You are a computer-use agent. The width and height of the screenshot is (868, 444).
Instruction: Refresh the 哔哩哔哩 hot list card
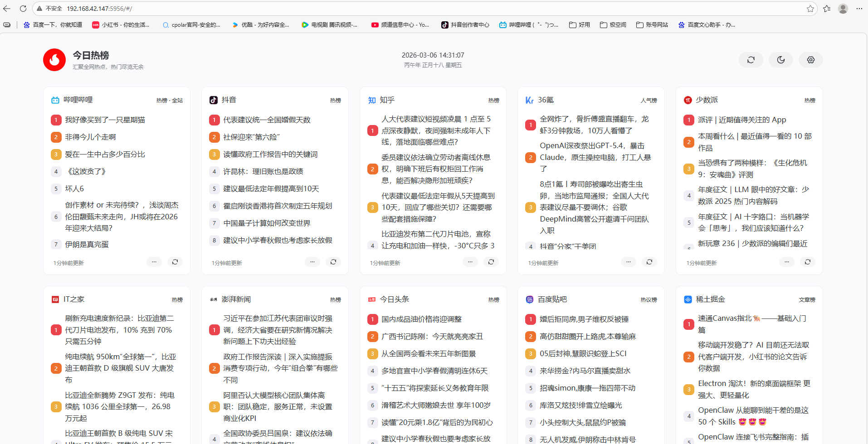tap(175, 262)
